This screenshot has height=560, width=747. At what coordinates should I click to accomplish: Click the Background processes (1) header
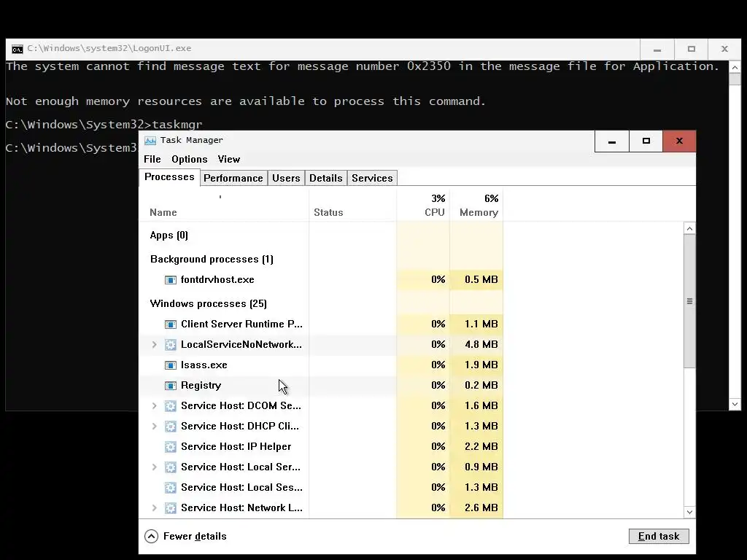pos(212,259)
